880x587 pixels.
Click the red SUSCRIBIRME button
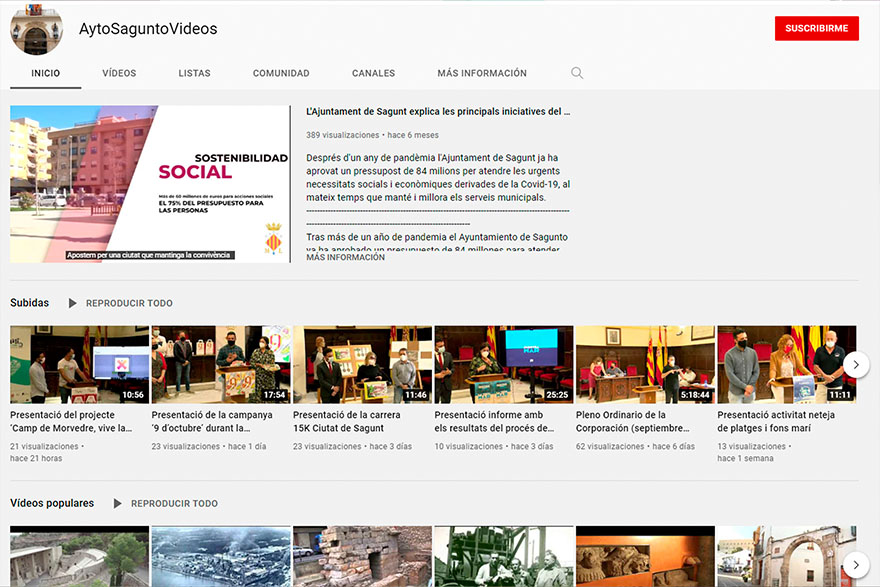816,28
